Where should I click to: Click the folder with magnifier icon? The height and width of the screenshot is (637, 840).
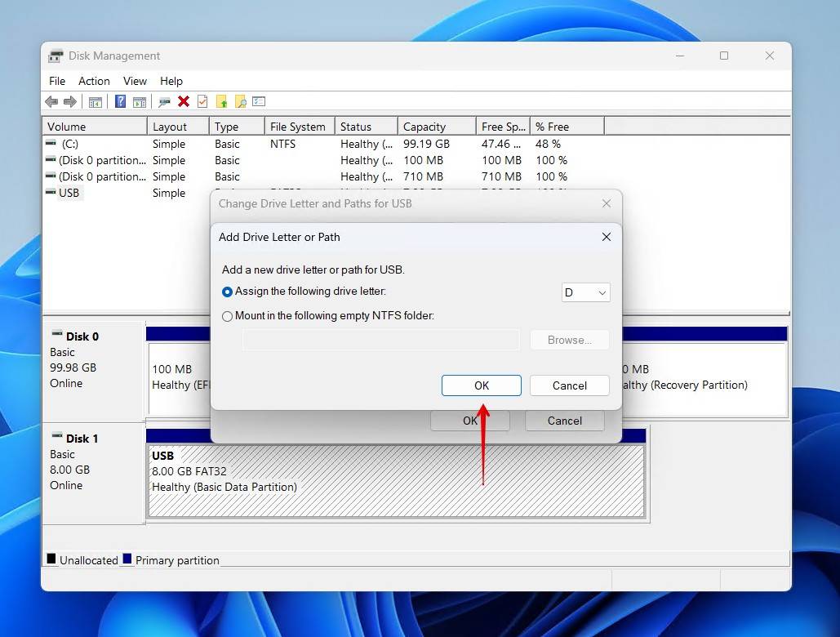(240, 101)
